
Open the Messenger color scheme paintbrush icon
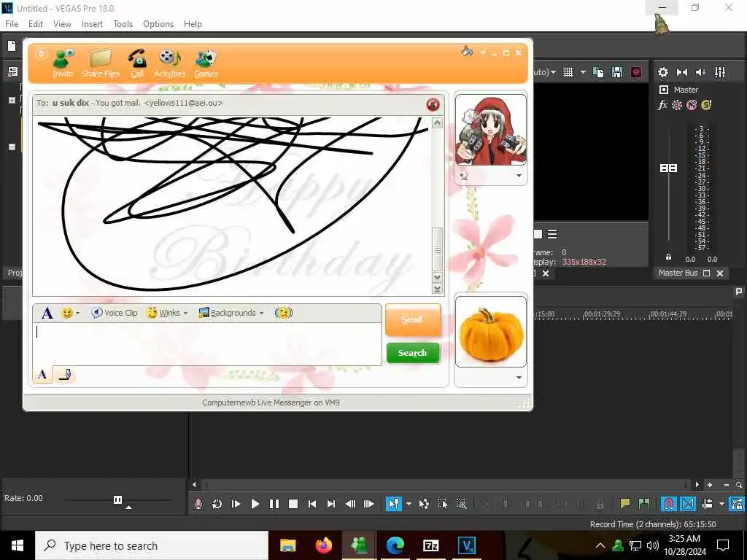click(467, 52)
